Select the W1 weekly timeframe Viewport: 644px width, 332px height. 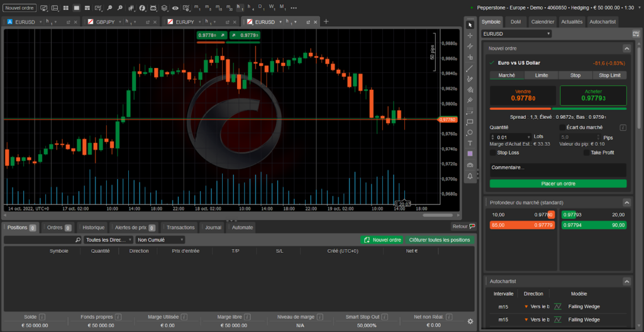272,8
